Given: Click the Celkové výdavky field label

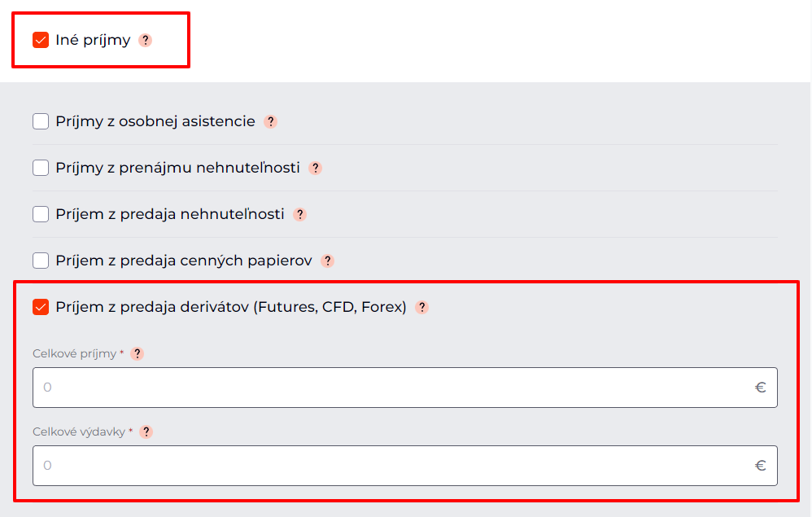Looking at the screenshot, I should 79,432.
